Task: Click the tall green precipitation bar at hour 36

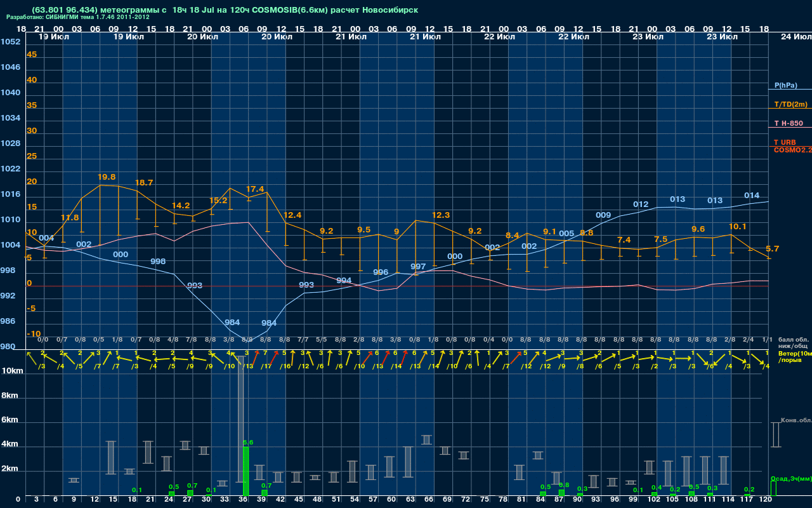Action: pos(246,471)
